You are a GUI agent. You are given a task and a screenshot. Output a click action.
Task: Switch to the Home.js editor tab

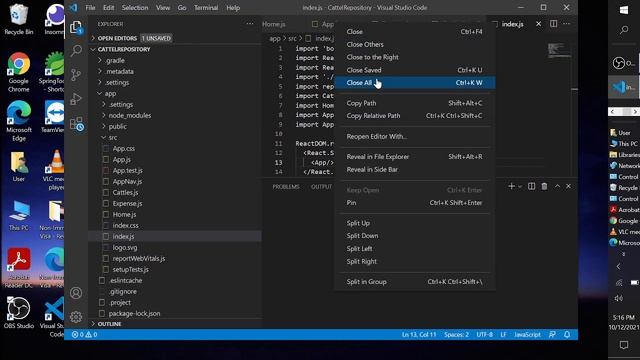pyautogui.click(x=273, y=24)
